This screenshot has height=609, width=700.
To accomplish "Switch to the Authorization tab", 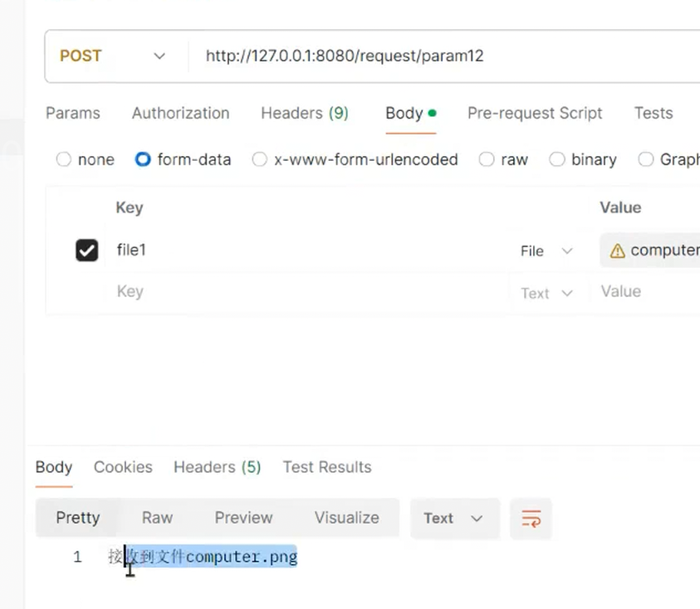I will click(181, 114).
